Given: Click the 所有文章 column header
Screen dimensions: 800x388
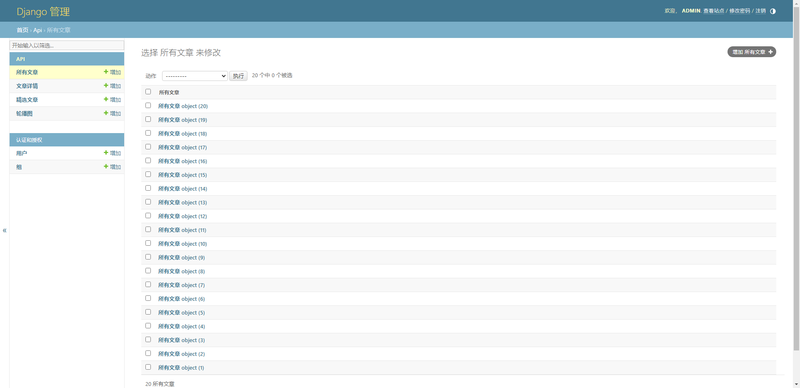Looking at the screenshot, I should [169, 92].
